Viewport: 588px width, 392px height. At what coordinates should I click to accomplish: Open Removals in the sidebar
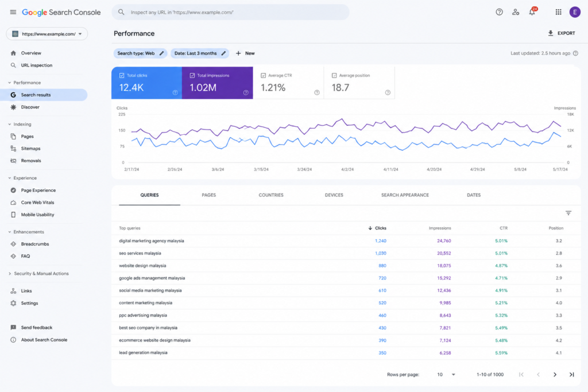click(31, 161)
